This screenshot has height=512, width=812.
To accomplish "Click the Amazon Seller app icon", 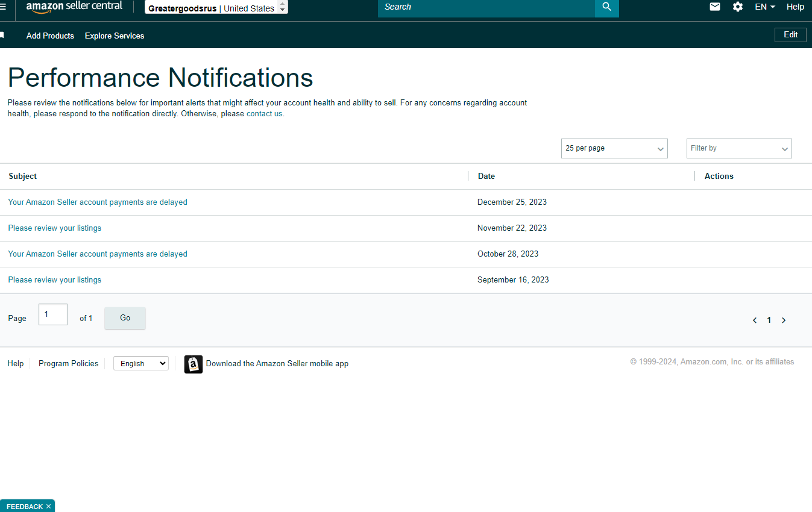I will 194,364.
